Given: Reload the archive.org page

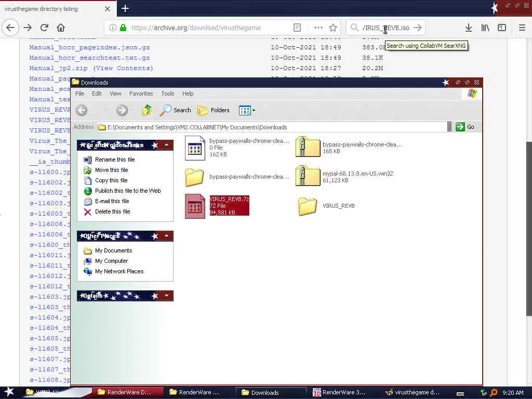Looking at the screenshot, I should pos(44,28).
